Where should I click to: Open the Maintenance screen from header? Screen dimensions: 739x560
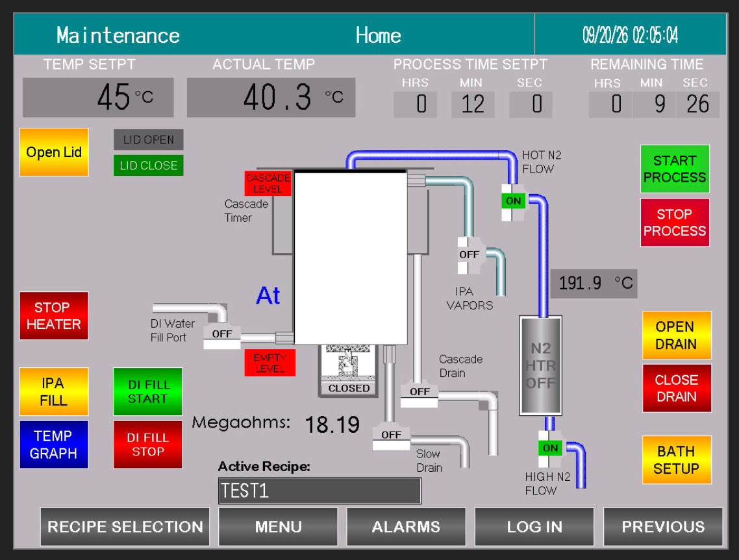click(x=118, y=35)
